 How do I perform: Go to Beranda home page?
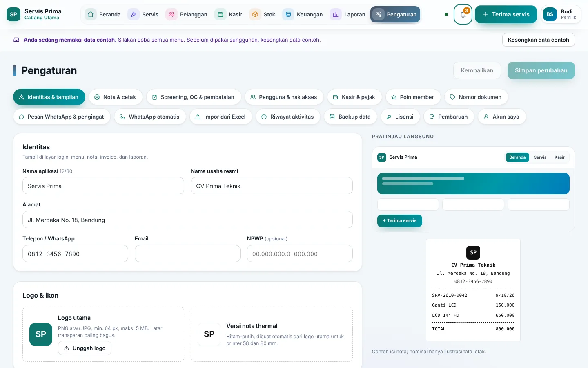click(103, 14)
